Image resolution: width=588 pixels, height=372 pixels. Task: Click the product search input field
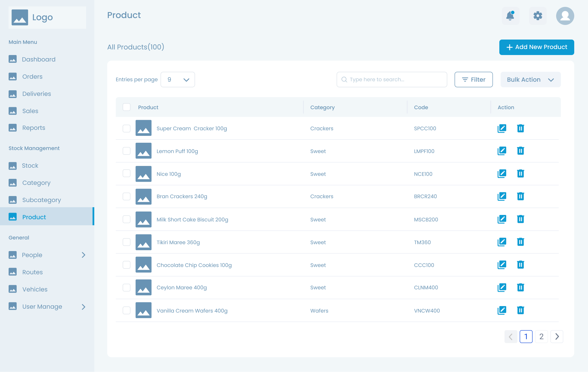pyautogui.click(x=391, y=79)
